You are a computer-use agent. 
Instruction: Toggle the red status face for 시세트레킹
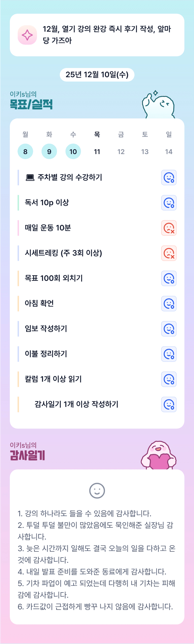[169, 253]
